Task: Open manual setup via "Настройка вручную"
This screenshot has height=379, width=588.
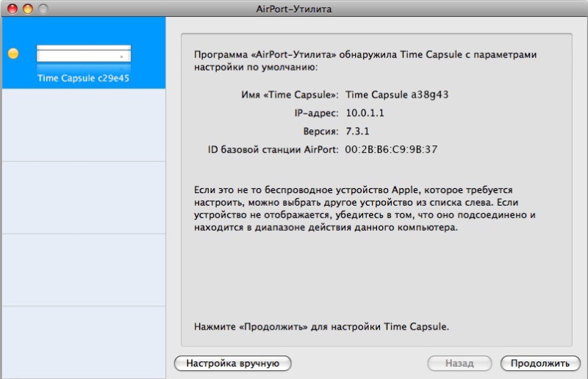Action: click(x=233, y=363)
